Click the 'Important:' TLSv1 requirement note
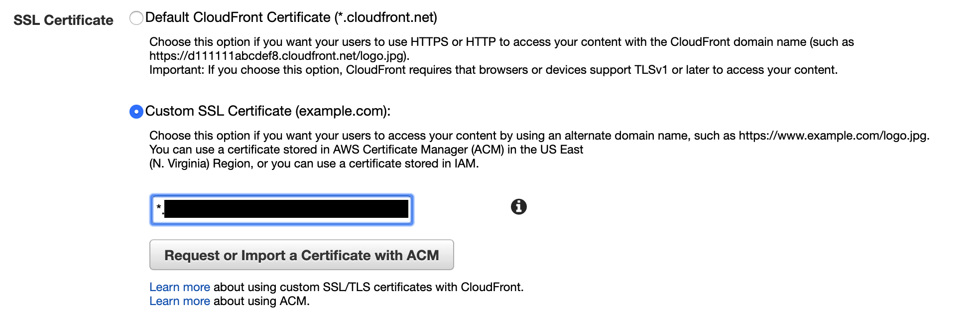980x322 pixels. (493, 70)
